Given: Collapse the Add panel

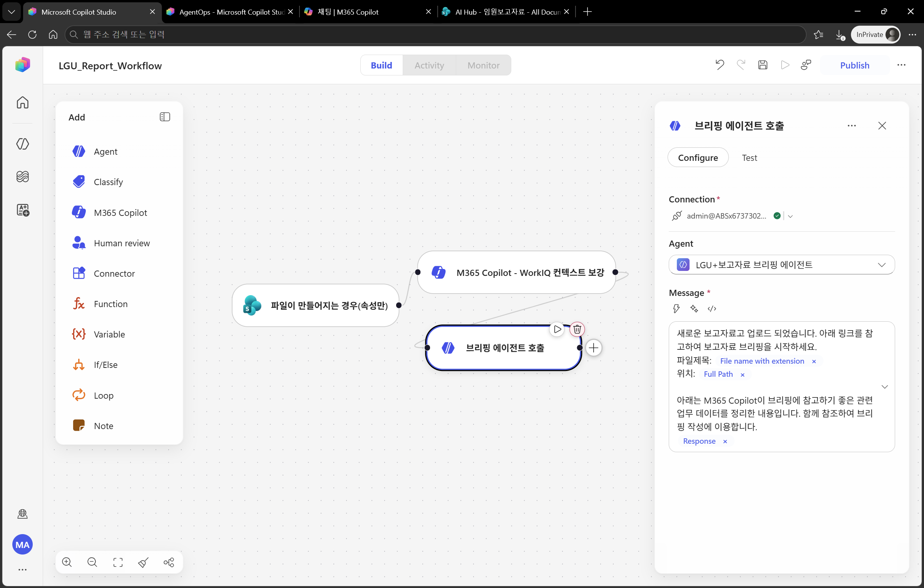Looking at the screenshot, I should 165,117.
